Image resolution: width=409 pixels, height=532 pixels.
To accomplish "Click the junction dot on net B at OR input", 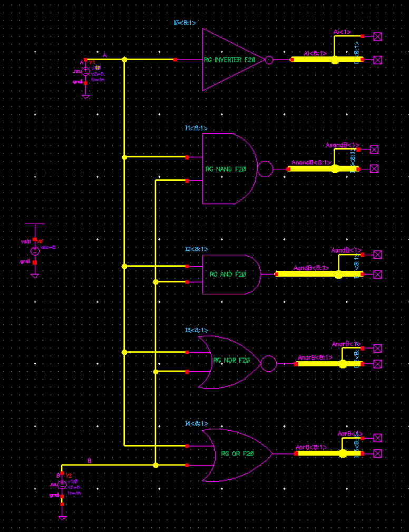I will [155, 465].
